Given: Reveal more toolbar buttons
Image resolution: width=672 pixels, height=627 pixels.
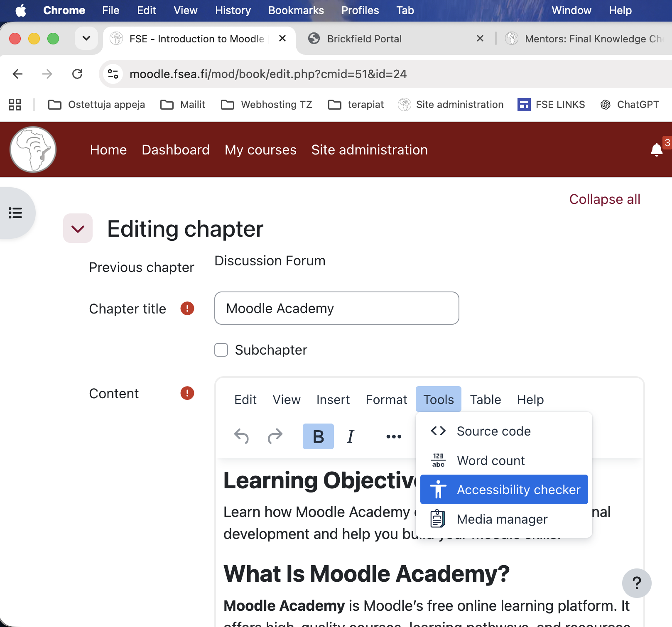Looking at the screenshot, I should [394, 436].
